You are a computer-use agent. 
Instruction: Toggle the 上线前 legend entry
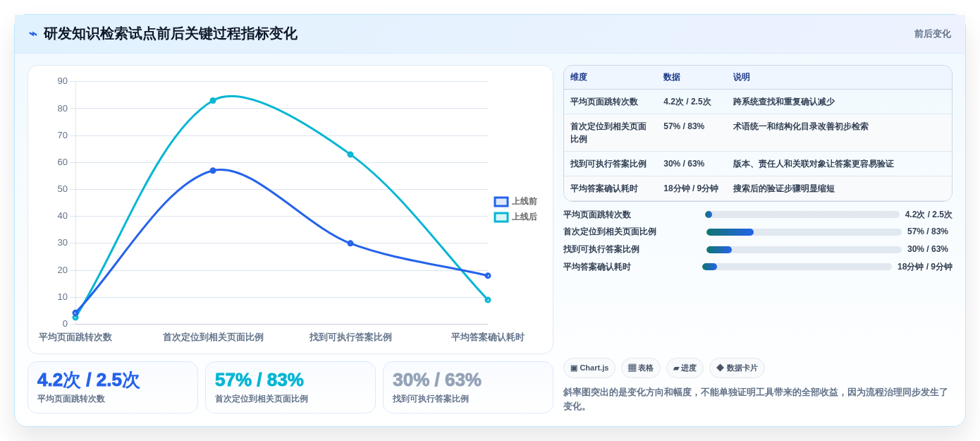(515, 201)
